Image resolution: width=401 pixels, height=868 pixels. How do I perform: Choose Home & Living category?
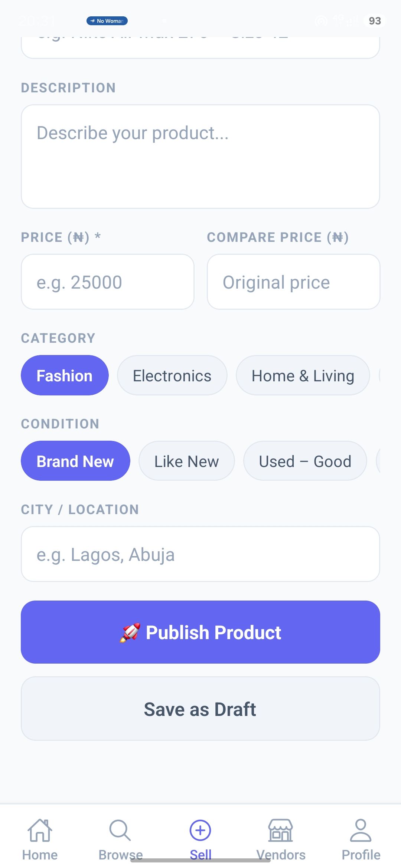303,375
